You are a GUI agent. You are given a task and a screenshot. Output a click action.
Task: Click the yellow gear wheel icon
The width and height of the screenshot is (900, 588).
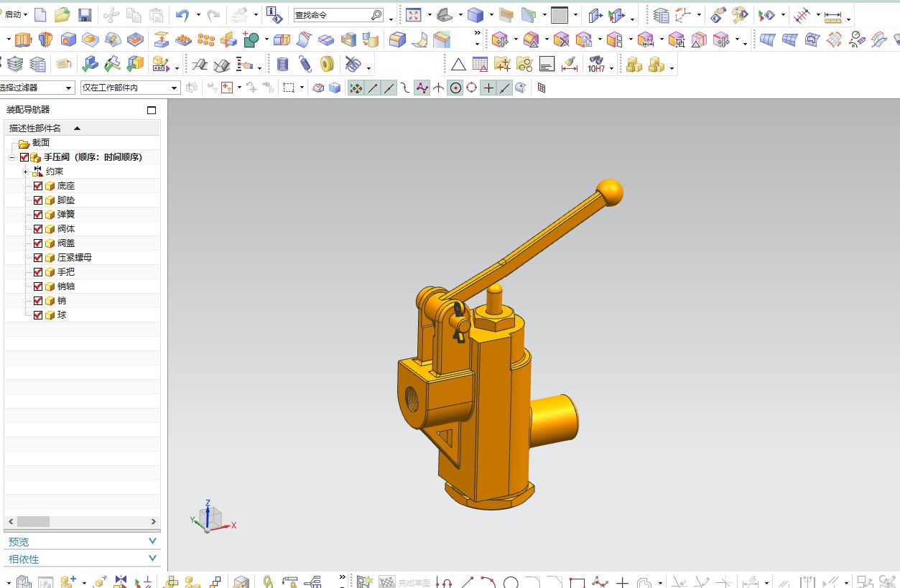tap(328, 65)
